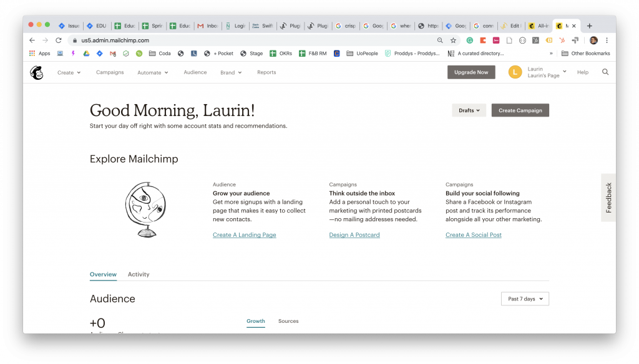Click the Grammarly extension icon
Screen dimensions: 639x364
(x=470, y=41)
